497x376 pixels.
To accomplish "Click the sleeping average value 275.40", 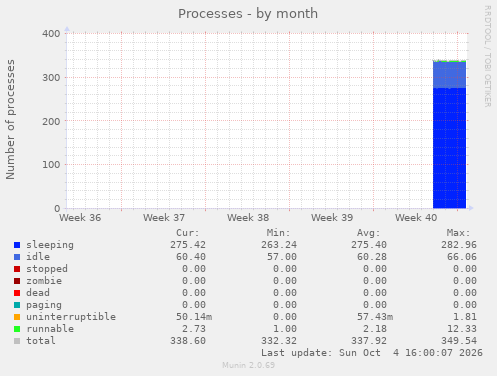I will coord(369,245).
